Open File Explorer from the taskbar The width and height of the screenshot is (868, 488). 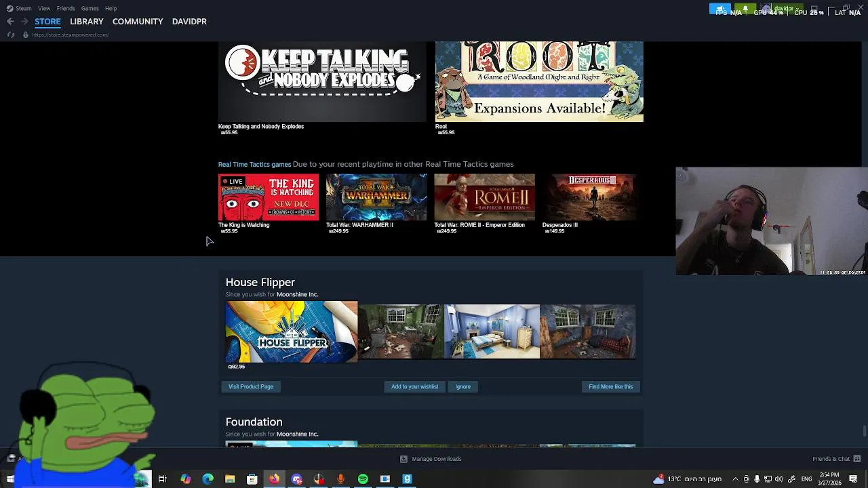[x=230, y=479]
